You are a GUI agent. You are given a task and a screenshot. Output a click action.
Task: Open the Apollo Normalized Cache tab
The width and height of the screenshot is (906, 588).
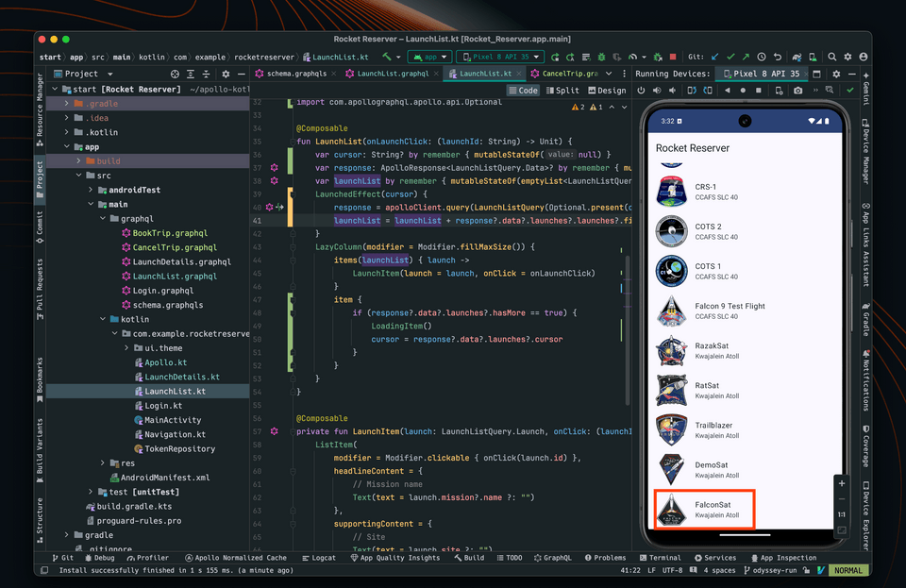point(236,558)
